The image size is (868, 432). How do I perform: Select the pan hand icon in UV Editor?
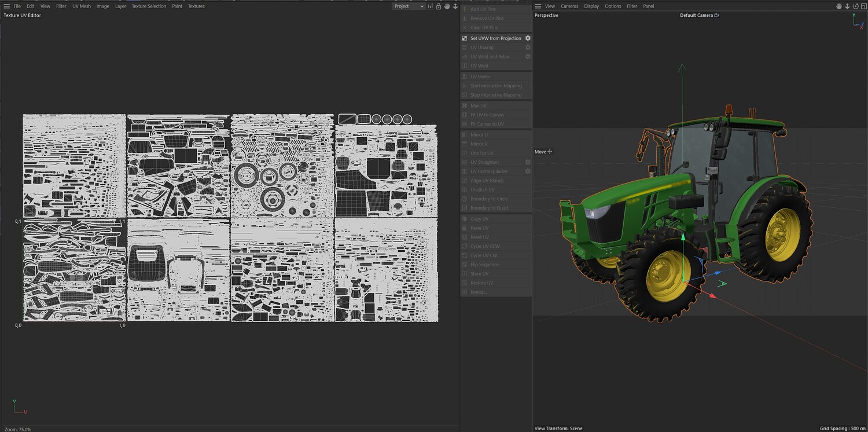[x=447, y=6]
